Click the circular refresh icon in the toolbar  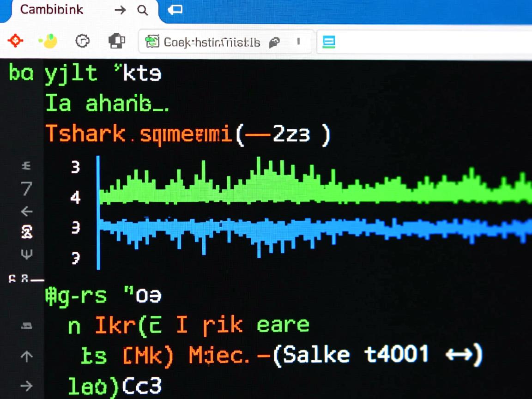coord(82,41)
